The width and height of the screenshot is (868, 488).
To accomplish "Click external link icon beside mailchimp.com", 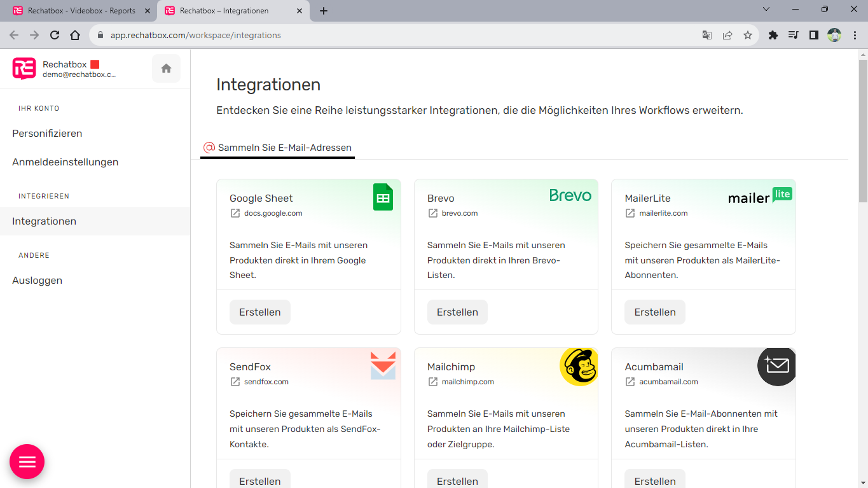I will point(433,382).
